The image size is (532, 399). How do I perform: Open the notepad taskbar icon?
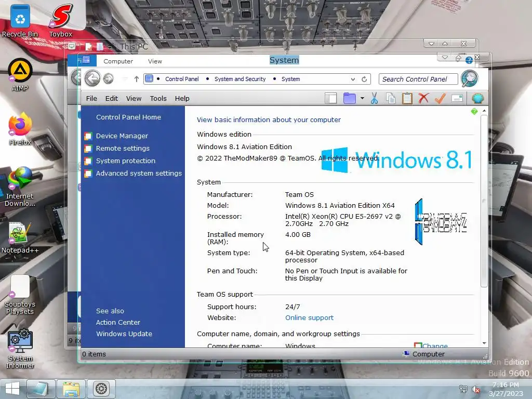(41, 389)
